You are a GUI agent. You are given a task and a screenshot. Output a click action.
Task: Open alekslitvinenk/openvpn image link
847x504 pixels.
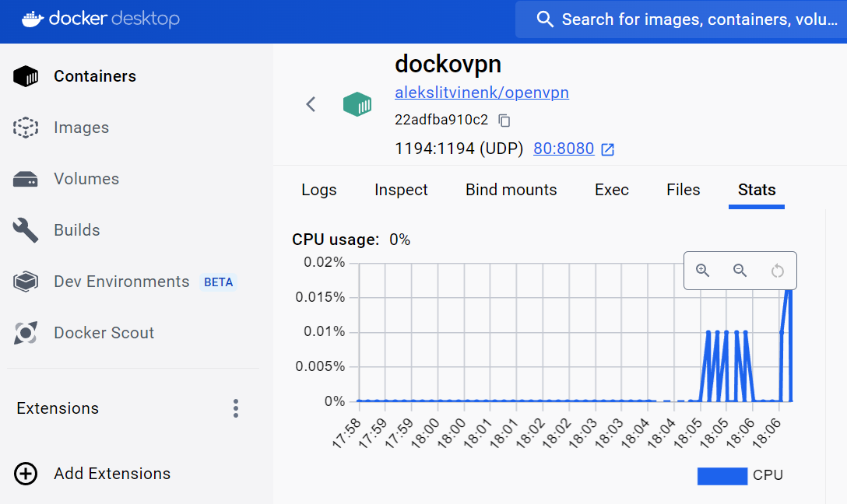(x=481, y=93)
